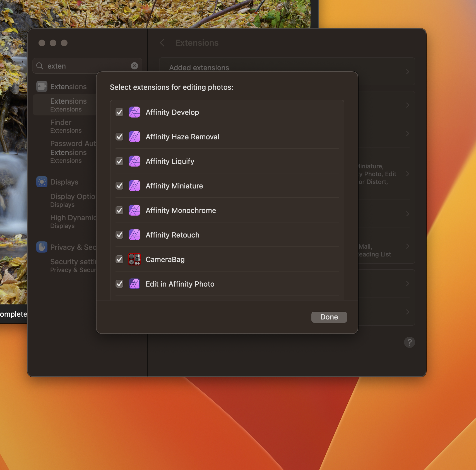Click the Affinity Develop extension icon
Screen dimensions: 476x470
[135, 112]
